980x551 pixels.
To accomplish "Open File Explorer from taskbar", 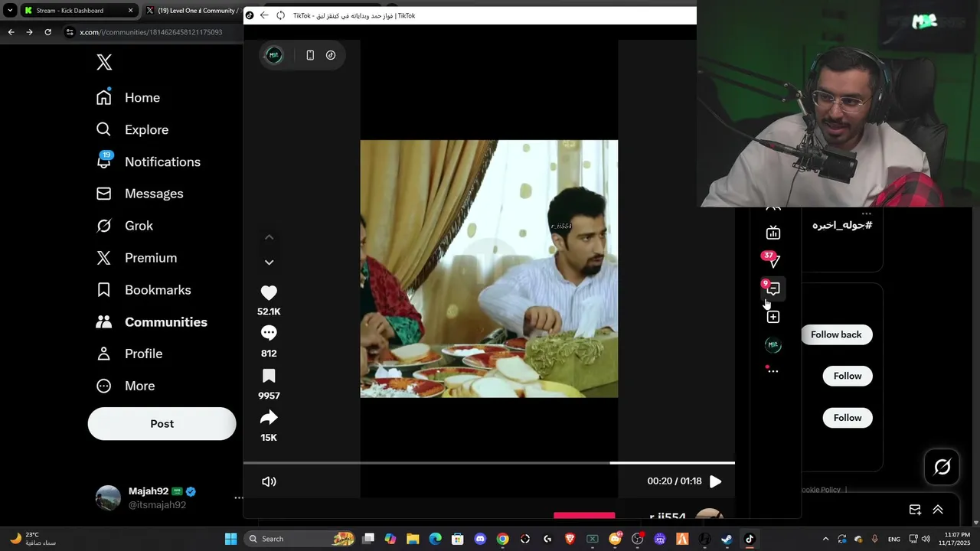I will [413, 539].
